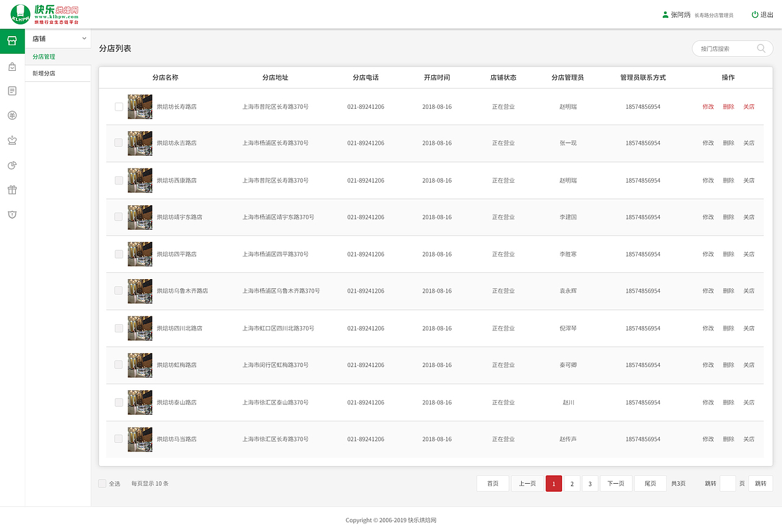Click the 上一页 previous page button
Screen dimensions: 782x532
527,484
